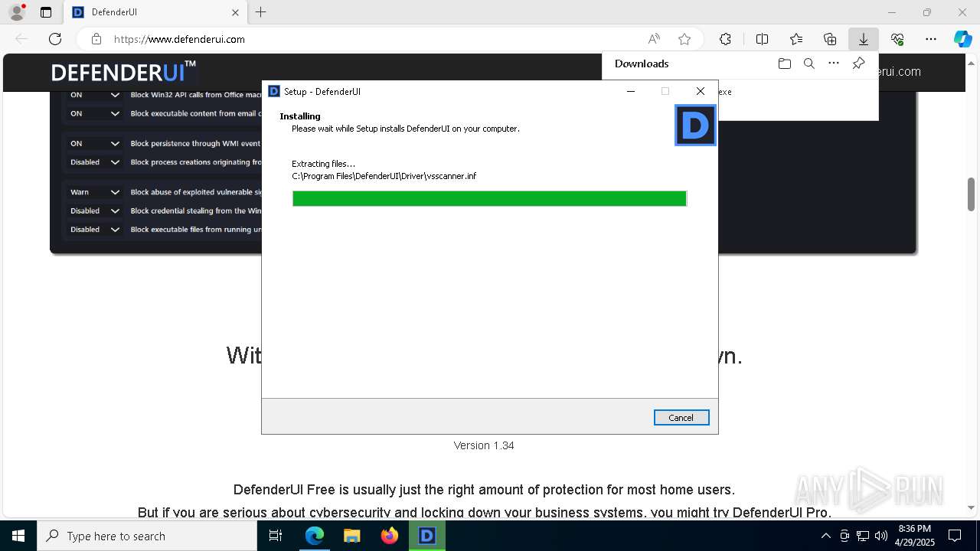Click the taskbar search box

(147, 536)
